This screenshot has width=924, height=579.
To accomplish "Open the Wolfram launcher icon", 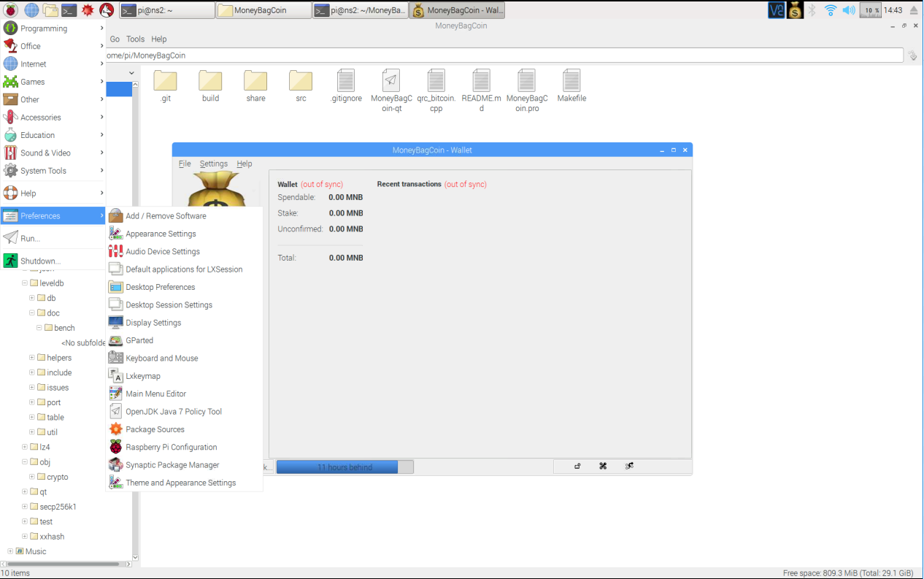I will point(107,10).
